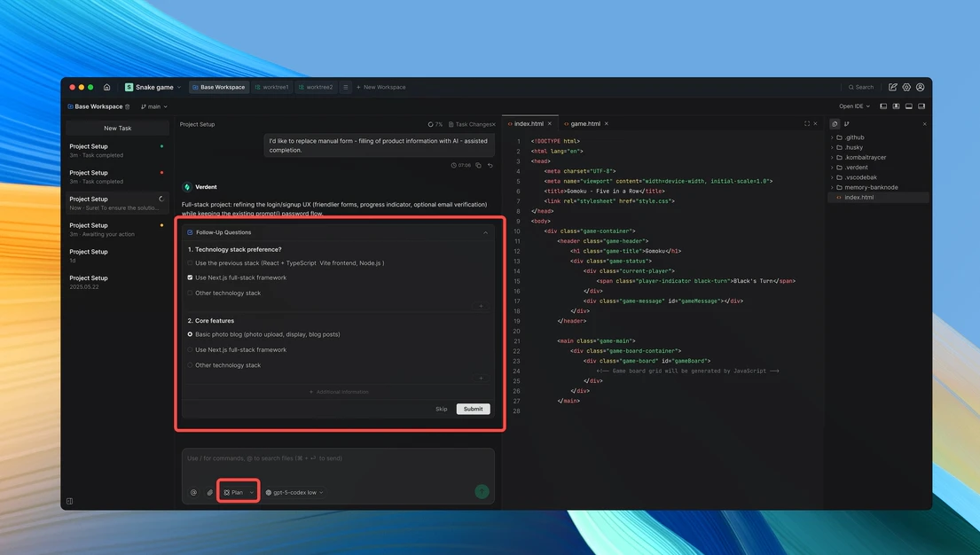Copy the user message with copy icon
The width and height of the screenshot is (980, 555).
[x=478, y=165]
